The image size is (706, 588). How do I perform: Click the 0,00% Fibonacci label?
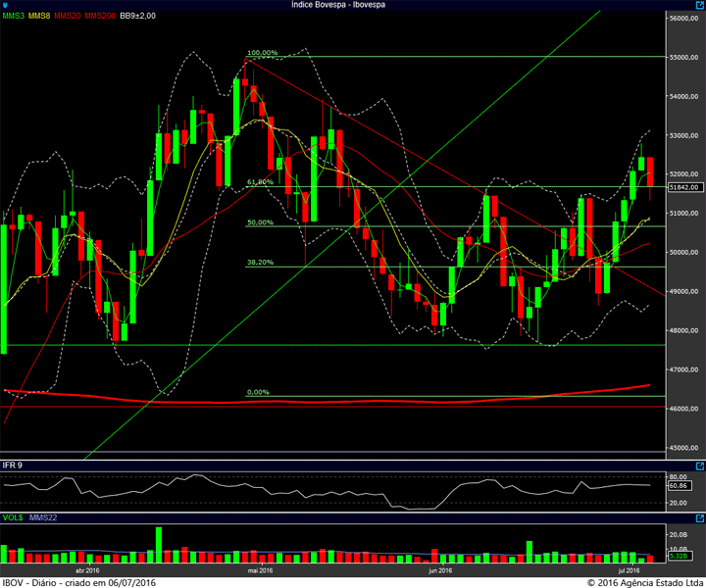tap(258, 392)
